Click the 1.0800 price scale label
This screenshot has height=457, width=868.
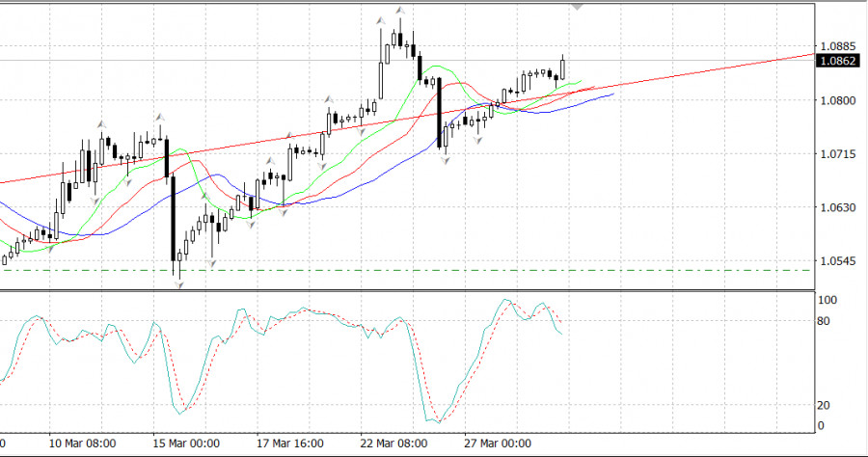pos(838,100)
